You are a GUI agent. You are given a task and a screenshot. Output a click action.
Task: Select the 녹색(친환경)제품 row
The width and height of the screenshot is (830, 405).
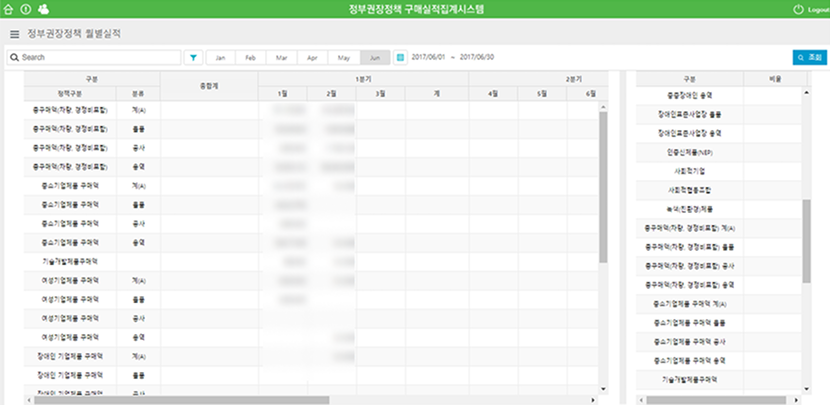tap(719, 209)
